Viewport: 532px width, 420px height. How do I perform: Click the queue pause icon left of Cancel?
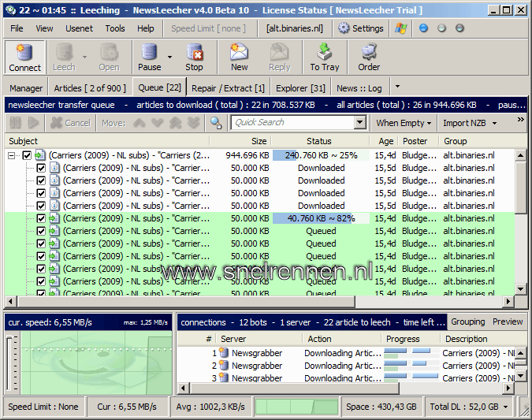pyautogui.click(x=16, y=123)
